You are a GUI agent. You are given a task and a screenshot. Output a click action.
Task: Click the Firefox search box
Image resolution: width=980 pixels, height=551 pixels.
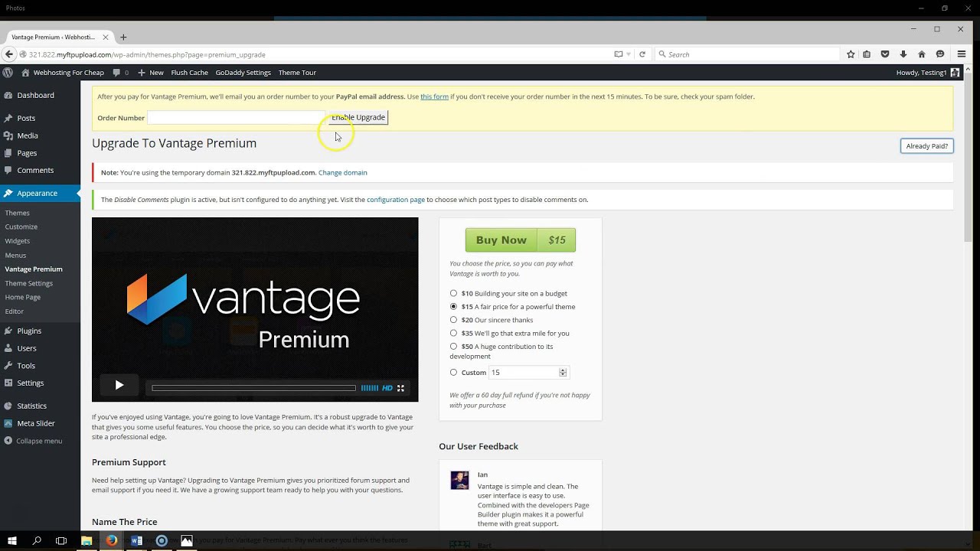746,54
